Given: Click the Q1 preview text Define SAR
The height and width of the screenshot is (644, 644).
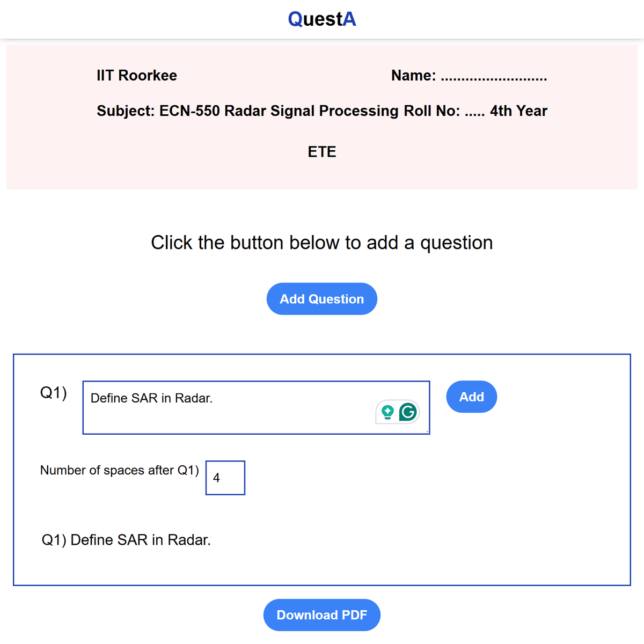Looking at the screenshot, I should tap(126, 540).
